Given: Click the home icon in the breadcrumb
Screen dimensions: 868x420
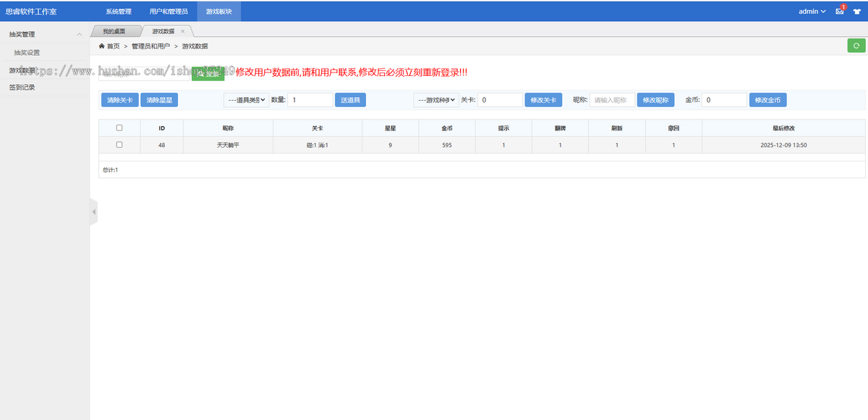Looking at the screenshot, I should tap(101, 45).
